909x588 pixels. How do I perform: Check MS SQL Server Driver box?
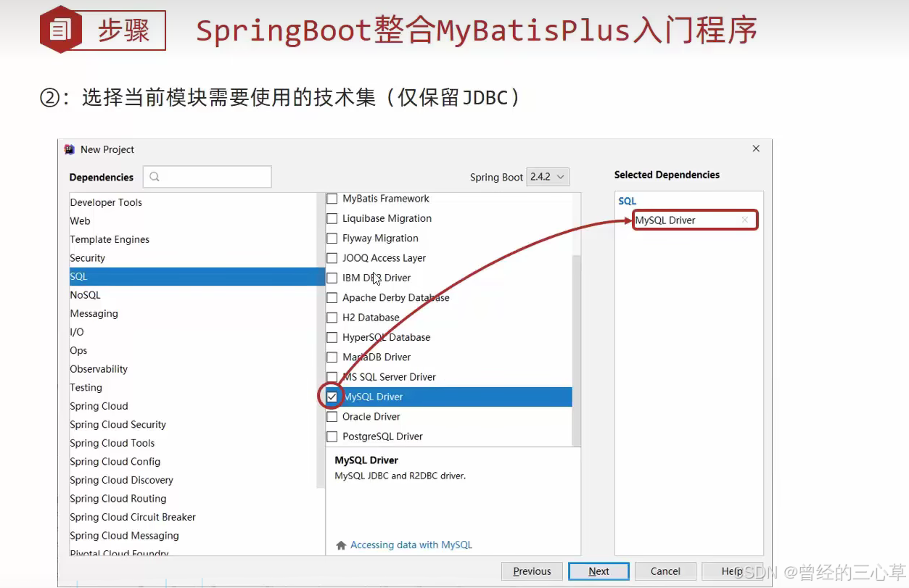[x=332, y=377]
